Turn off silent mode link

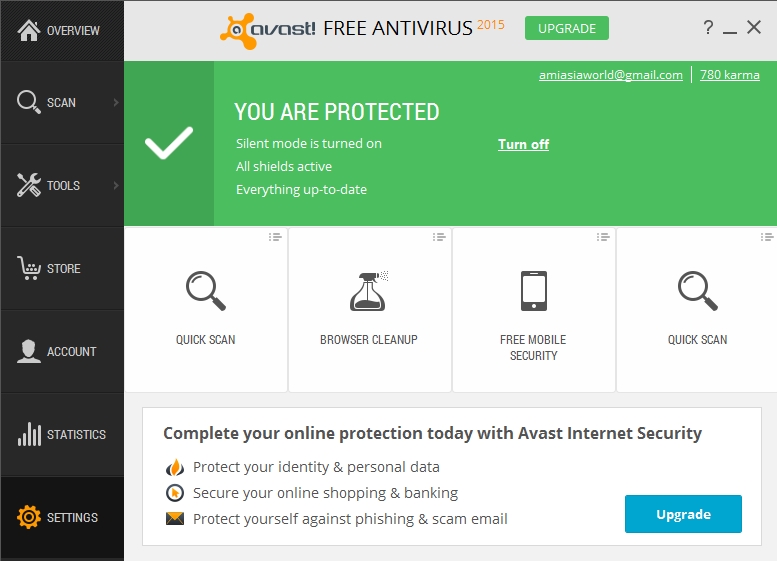pos(523,144)
